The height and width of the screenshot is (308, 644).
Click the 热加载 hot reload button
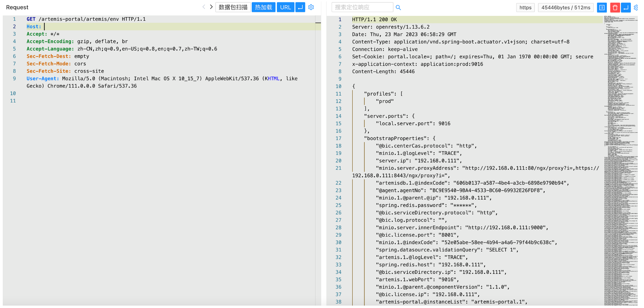tap(263, 7)
